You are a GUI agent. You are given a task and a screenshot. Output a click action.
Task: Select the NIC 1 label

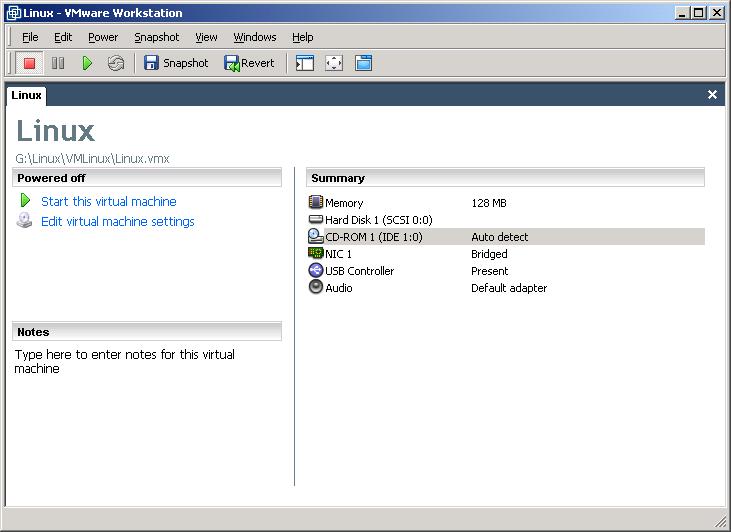coord(338,254)
